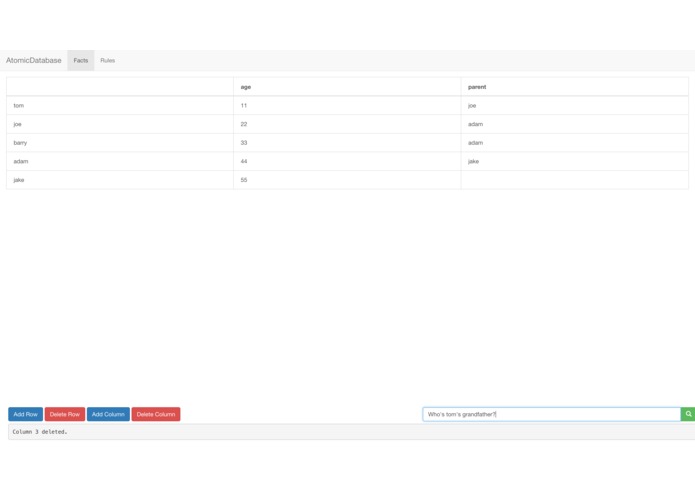
Task: Select the adam row name cell
Action: click(120, 161)
